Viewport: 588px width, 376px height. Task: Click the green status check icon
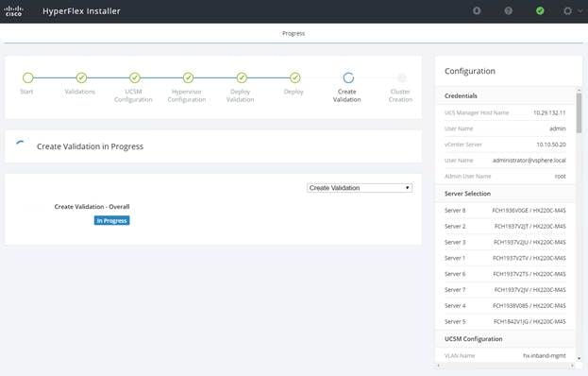coord(540,11)
